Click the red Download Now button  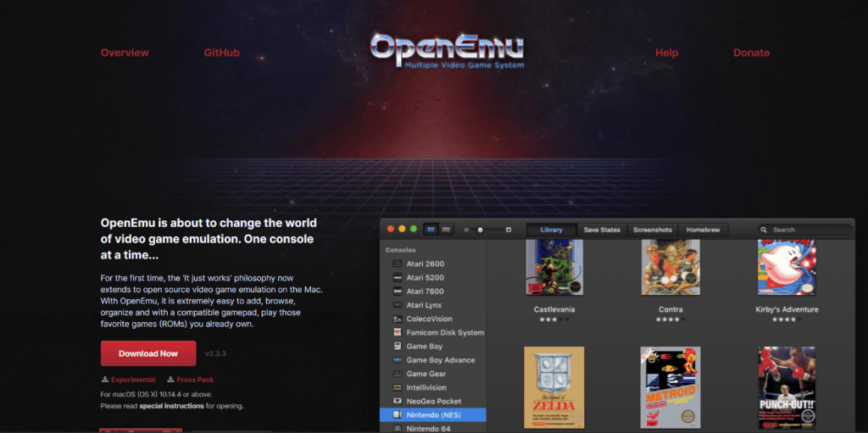click(x=148, y=353)
